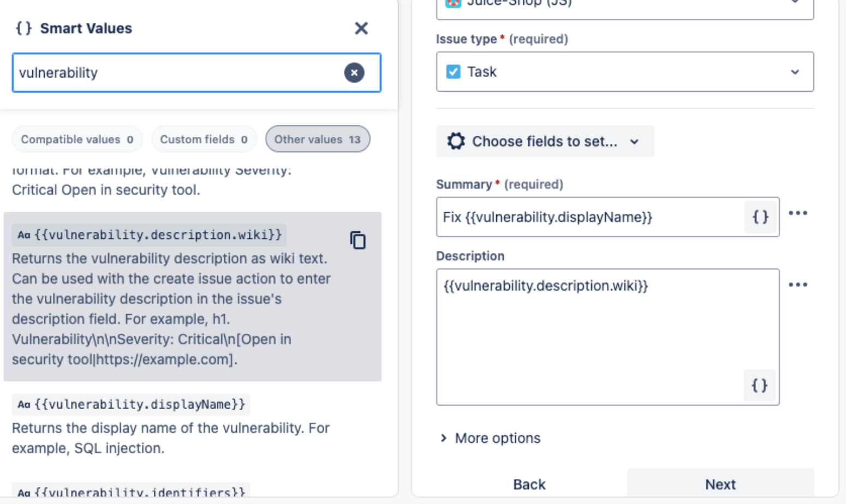The image size is (846, 504).
Task: Clear the vulnerability search text
Action: point(354,73)
